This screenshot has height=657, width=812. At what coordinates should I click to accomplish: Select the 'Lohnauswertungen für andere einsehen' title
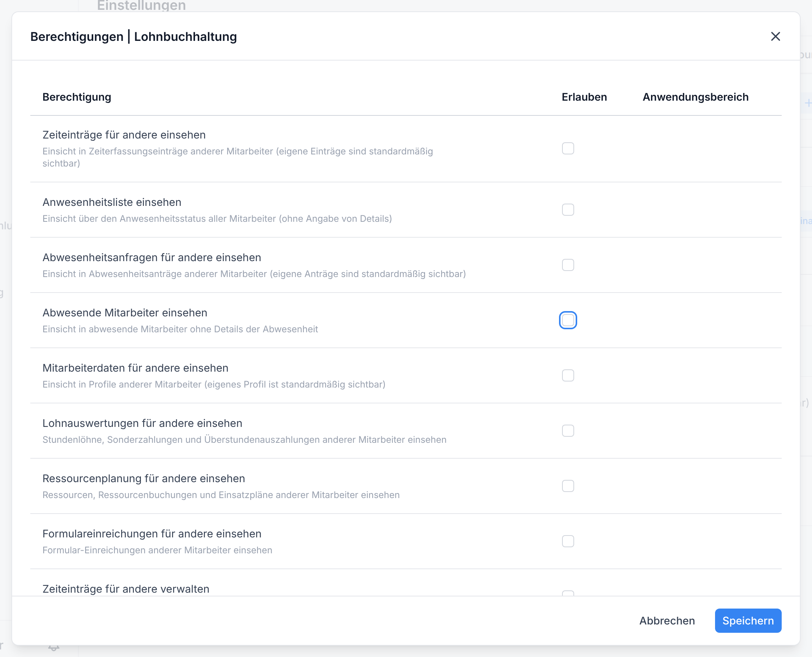click(142, 423)
